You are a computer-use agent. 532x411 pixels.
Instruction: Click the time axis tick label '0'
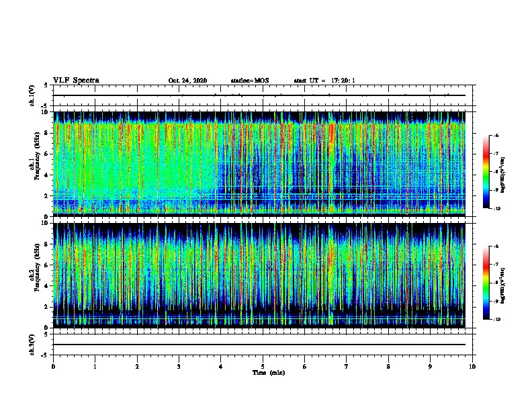point(53,366)
